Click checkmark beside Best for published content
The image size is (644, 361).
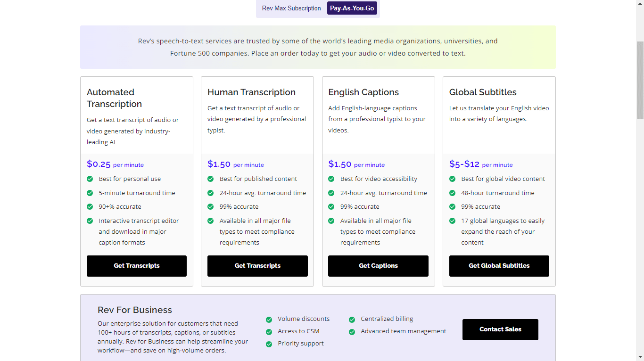coord(211,179)
